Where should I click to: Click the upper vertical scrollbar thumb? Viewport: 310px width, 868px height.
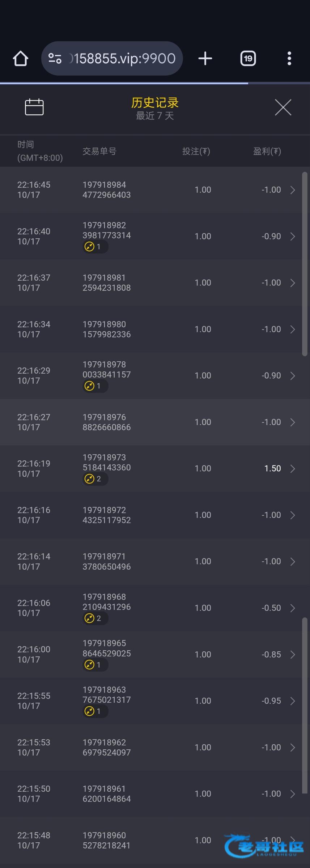click(305, 264)
